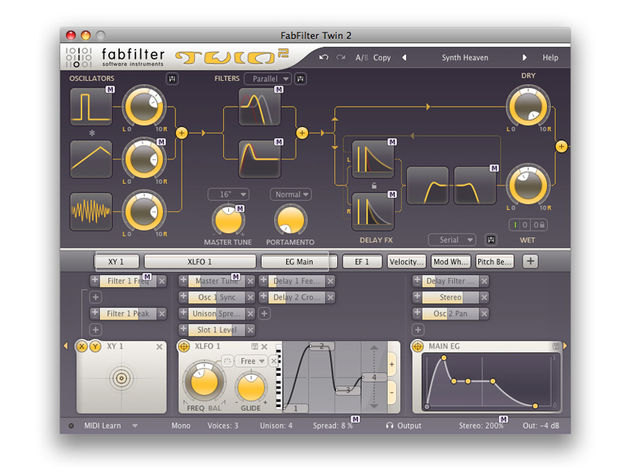The image size is (630, 473).
Task: Toggle wet effect enable green switch
Action: pyautogui.click(x=515, y=225)
